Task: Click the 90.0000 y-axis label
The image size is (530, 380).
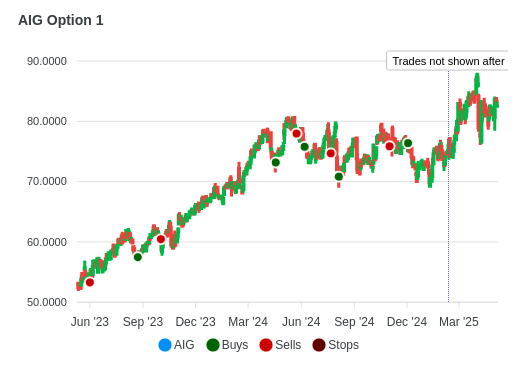Action: (47, 61)
